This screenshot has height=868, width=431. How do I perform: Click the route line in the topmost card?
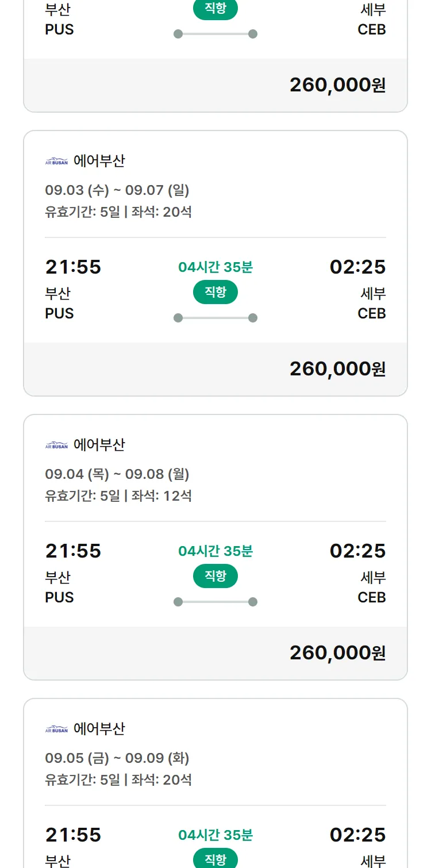click(x=215, y=34)
